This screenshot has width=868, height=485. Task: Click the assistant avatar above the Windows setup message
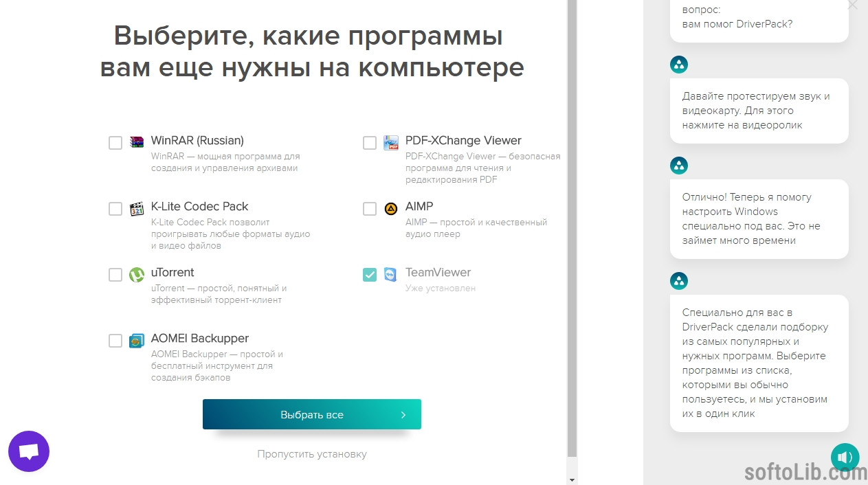pos(679,166)
